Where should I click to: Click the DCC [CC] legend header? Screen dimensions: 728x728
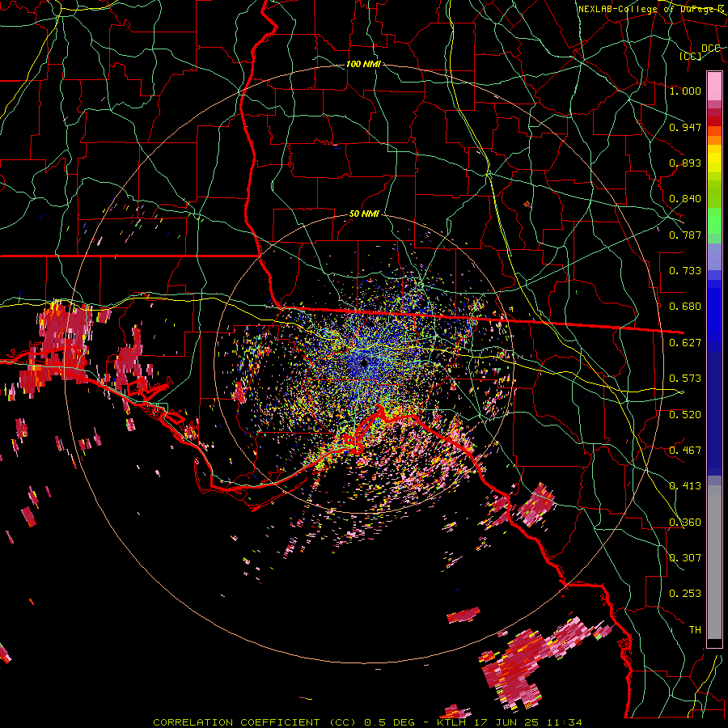point(700,52)
